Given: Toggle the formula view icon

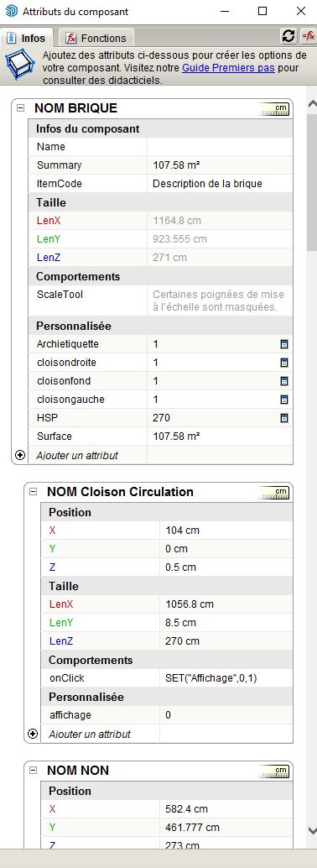Looking at the screenshot, I should 308,37.
